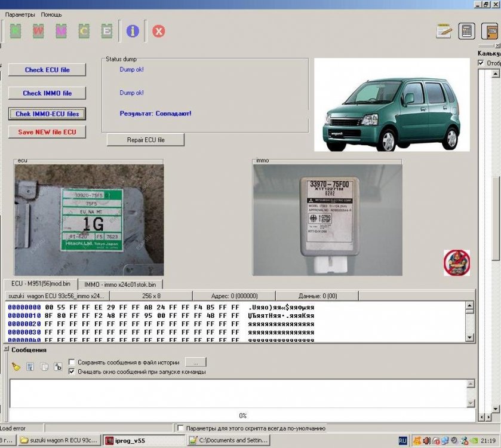Click the Check ECU file button
This screenshot has height=448, width=501.
tap(47, 70)
